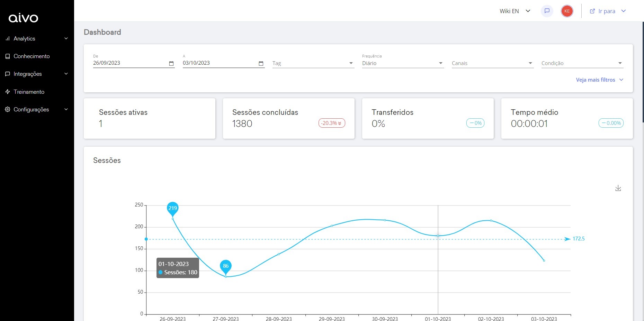Open calendar picker for start date
Screen dimensions: 644x321
point(171,63)
